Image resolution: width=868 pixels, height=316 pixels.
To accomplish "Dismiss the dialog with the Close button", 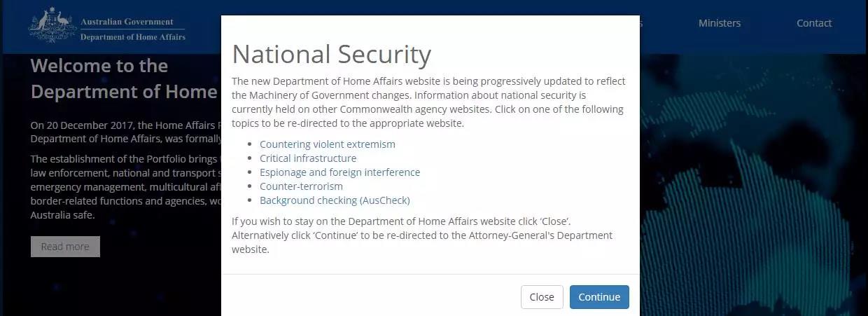I will coord(542,297).
